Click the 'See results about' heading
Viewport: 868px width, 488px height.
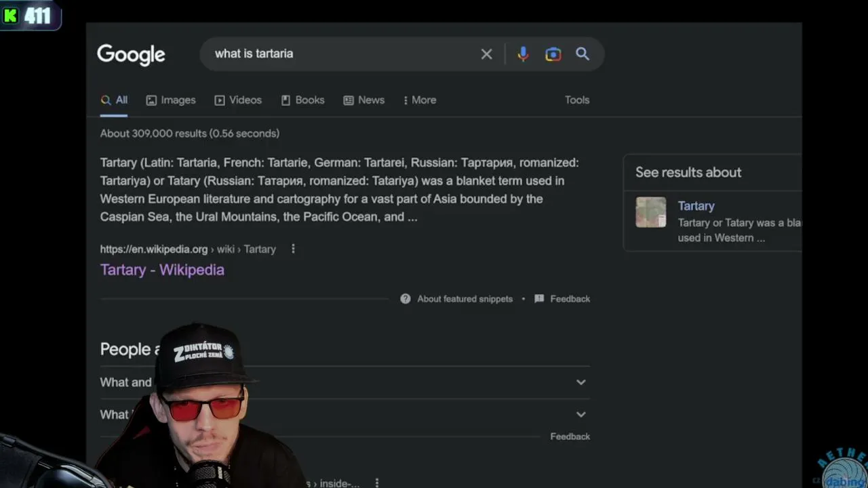[688, 172]
